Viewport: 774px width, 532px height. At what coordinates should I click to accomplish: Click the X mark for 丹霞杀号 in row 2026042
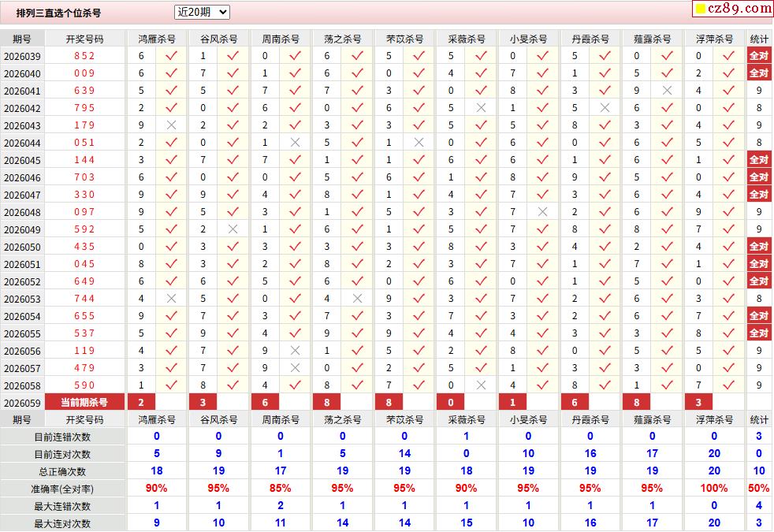(x=605, y=108)
